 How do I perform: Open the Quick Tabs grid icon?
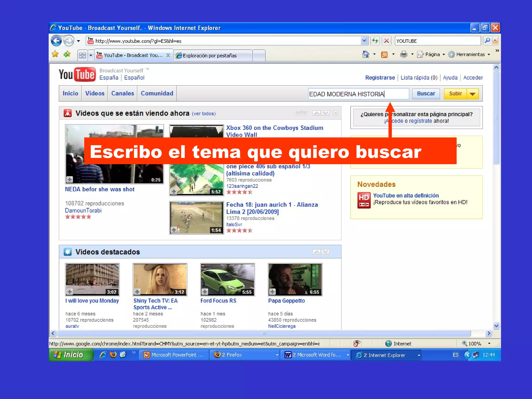tap(82, 55)
